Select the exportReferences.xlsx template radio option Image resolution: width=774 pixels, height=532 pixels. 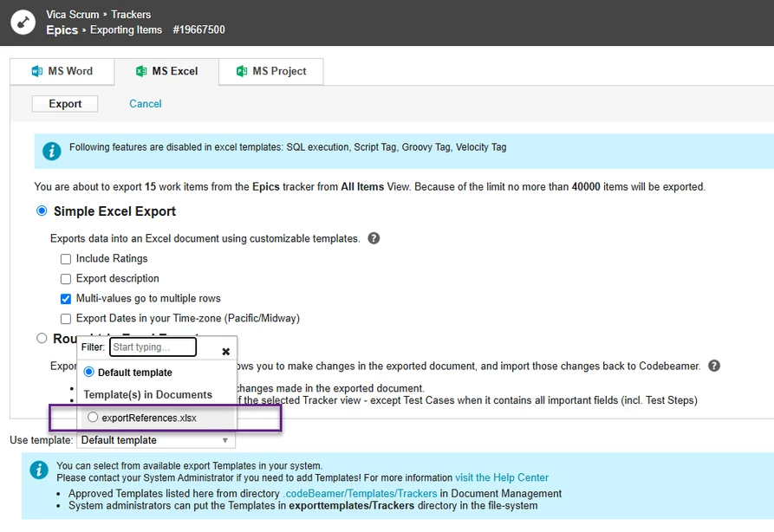pos(92,417)
